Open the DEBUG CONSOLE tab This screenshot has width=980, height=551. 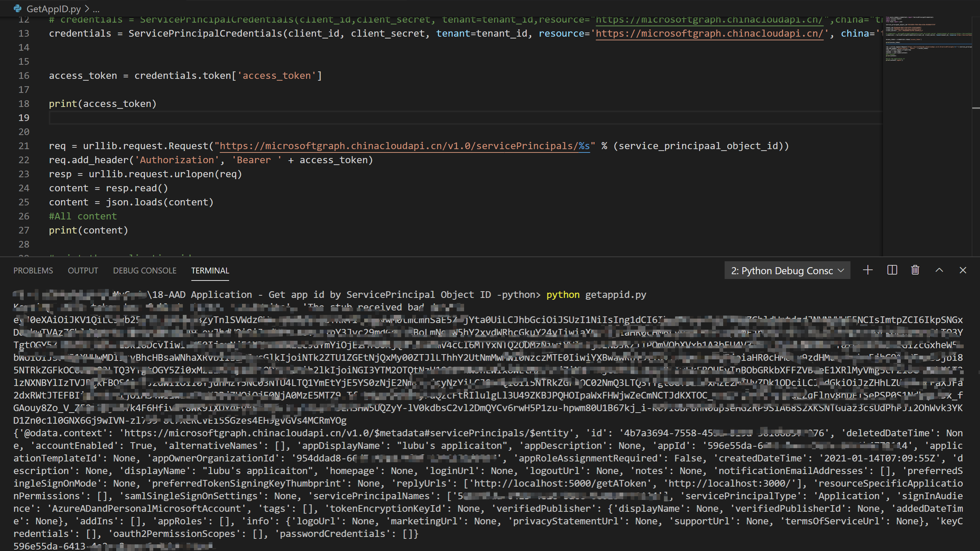145,271
